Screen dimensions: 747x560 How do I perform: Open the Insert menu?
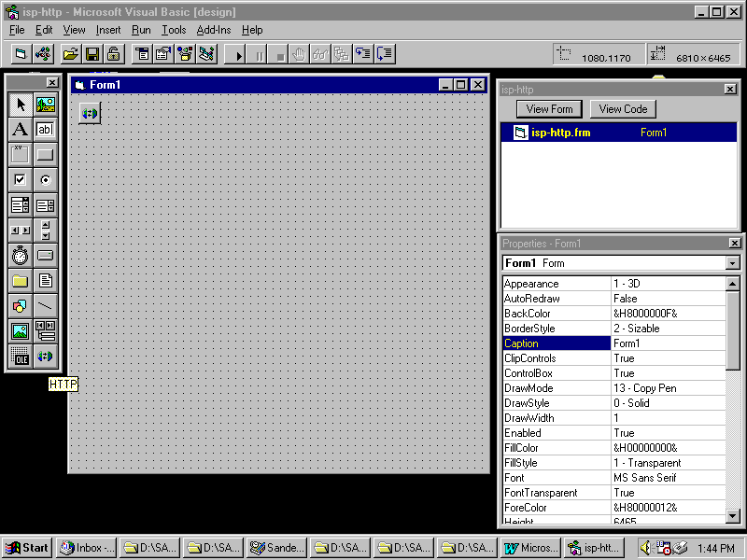108,30
